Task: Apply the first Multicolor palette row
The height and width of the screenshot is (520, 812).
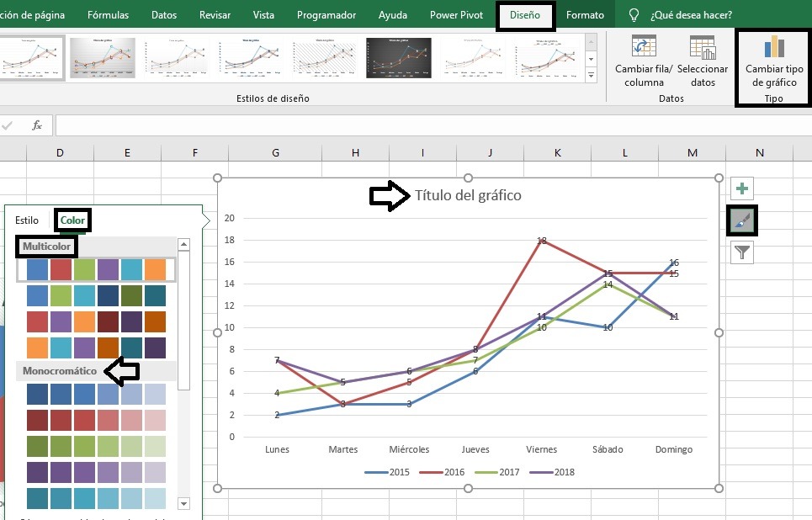Action: click(97, 270)
